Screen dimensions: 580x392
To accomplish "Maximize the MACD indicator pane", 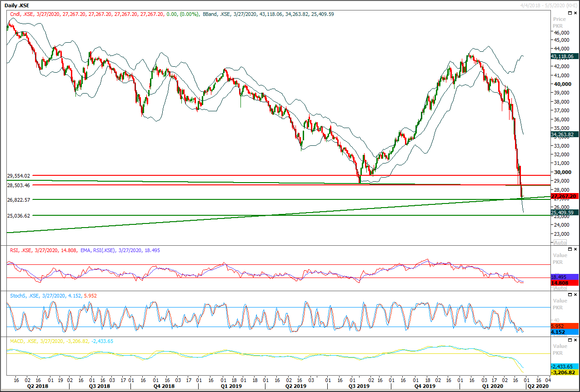I will coord(570,340).
